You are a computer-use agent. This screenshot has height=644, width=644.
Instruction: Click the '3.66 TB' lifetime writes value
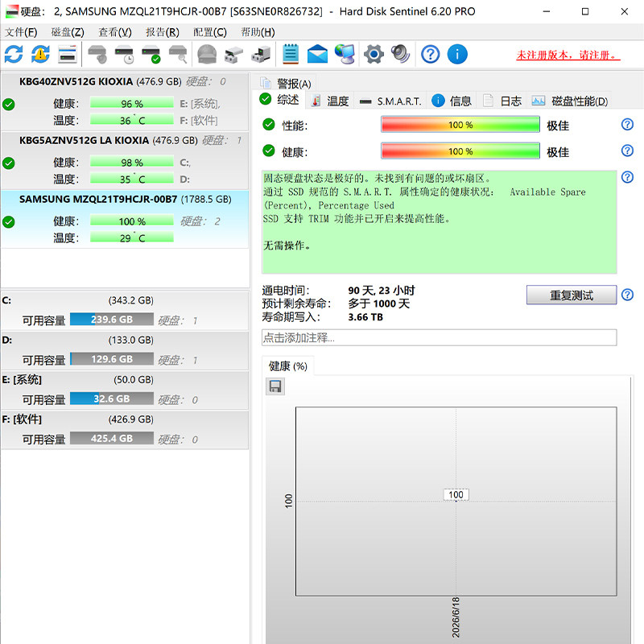click(x=365, y=317)
